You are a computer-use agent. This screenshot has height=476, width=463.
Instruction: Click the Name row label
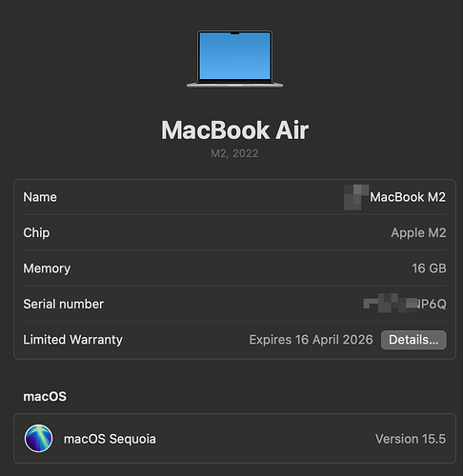[40, 197]
